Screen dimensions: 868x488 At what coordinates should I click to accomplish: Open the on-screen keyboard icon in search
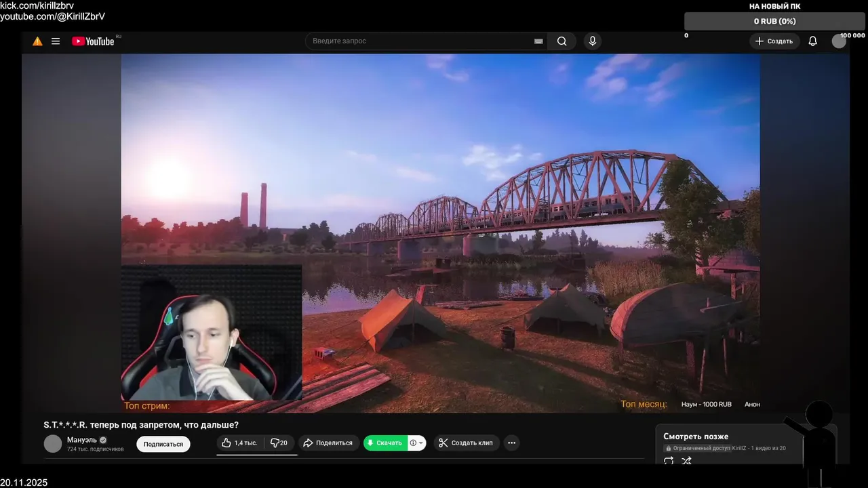[538, 41]
